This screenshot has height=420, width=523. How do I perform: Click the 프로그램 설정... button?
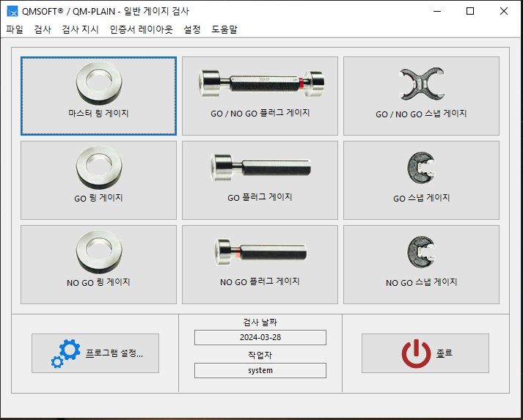pos(95,353)
